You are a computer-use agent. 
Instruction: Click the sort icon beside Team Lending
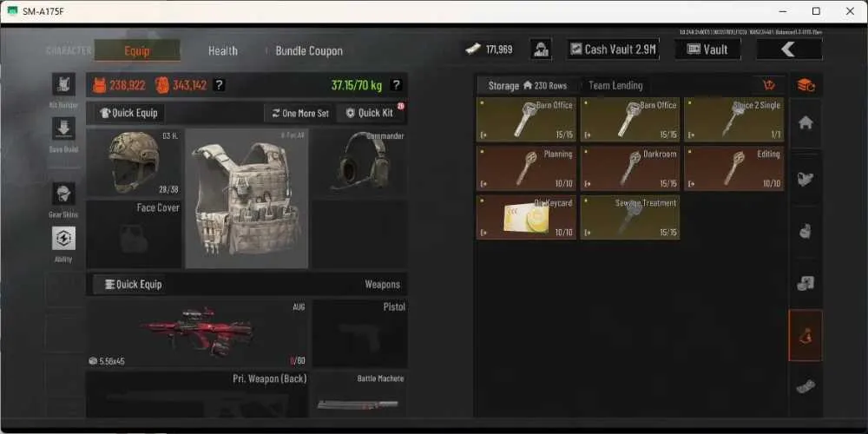coord(768,85)
